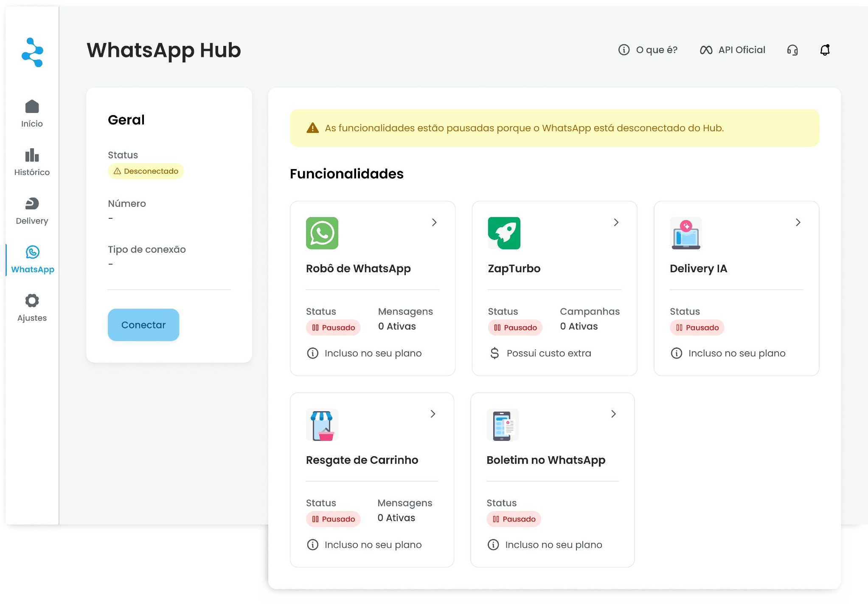
Task: Click Pausado badge on Boletim no WhatsApp
Action: pyautogui.click(x=514, y=519)
